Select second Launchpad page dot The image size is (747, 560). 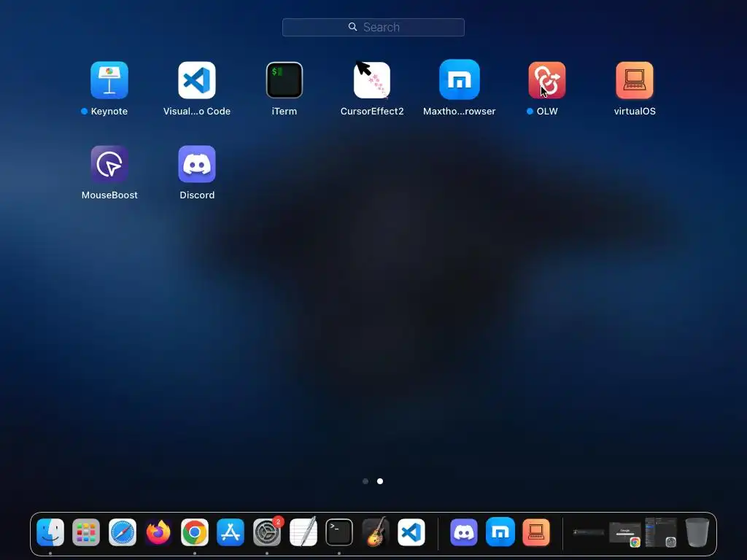379,481
